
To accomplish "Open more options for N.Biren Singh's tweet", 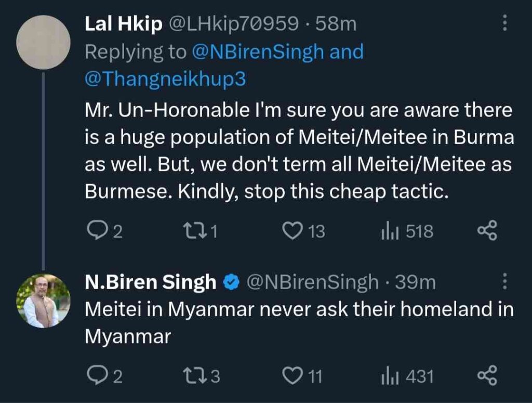I will [503, 282].
